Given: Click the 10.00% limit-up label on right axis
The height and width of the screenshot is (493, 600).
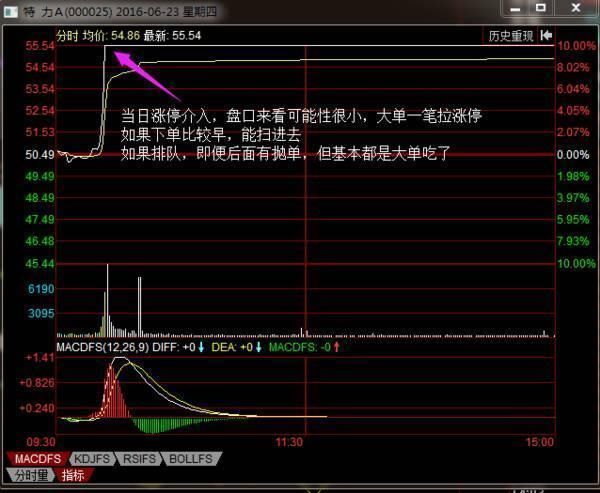Looking at the screenshot, I should 577,46.
